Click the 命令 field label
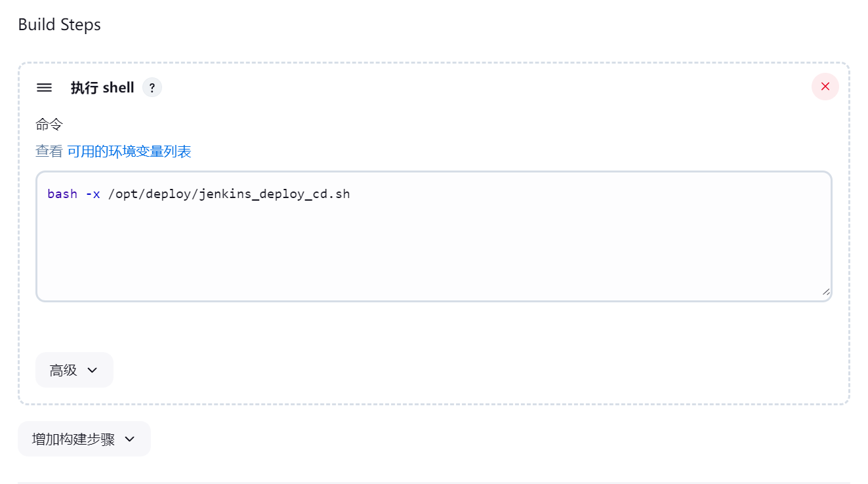This screenshot has height=484, width=868. pos(49,125)
